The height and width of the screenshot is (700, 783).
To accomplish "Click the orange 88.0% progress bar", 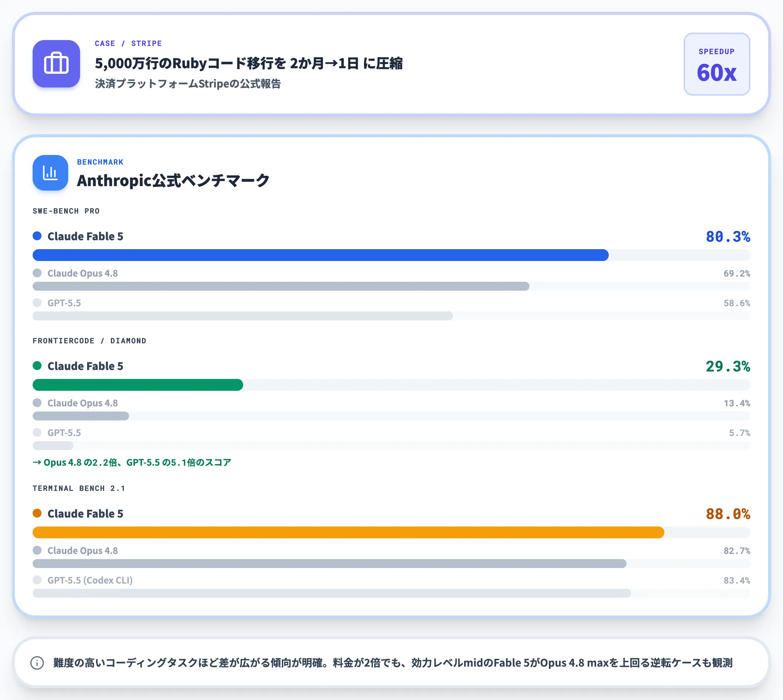I will tap(348, 532).
